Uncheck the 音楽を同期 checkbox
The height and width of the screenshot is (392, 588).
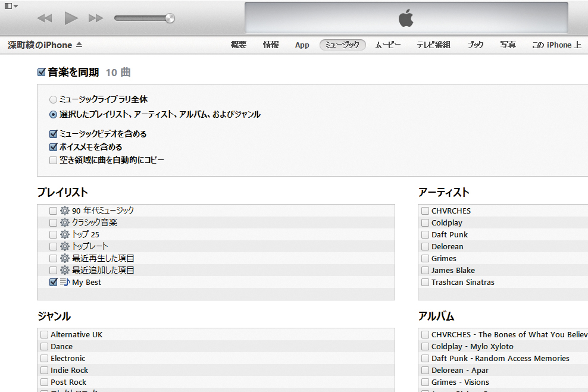pyautogui.click(x=42, y=72)
